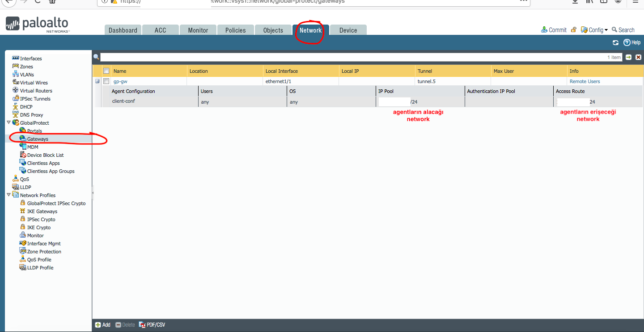Click the Commit button
Screen dimensions: 644x332
[554, 30]
